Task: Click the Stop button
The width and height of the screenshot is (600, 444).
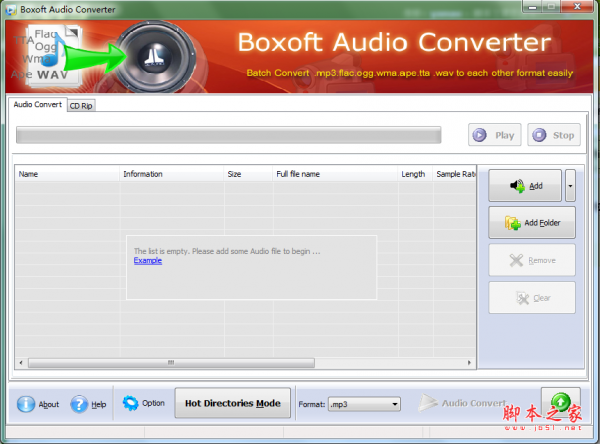Action: point(554,135)
